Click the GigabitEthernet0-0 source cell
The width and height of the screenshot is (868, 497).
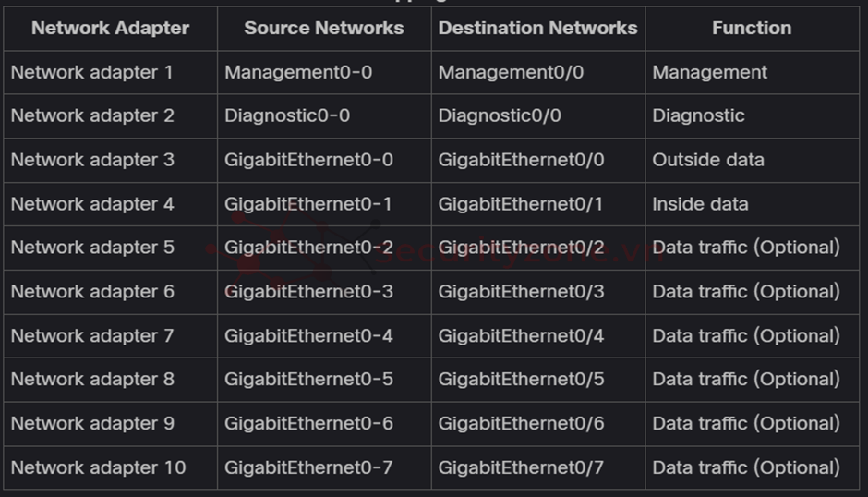coord(308,160)
